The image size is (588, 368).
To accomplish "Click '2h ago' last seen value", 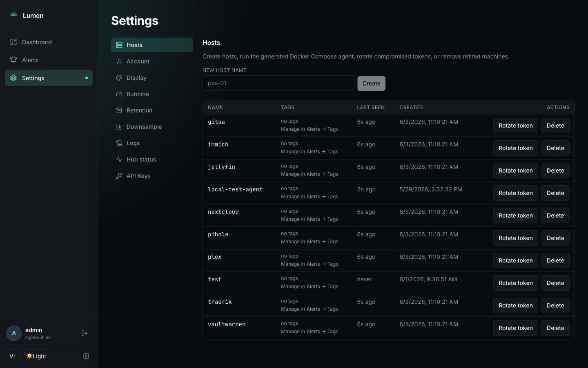I will click(x=366, y=189).
